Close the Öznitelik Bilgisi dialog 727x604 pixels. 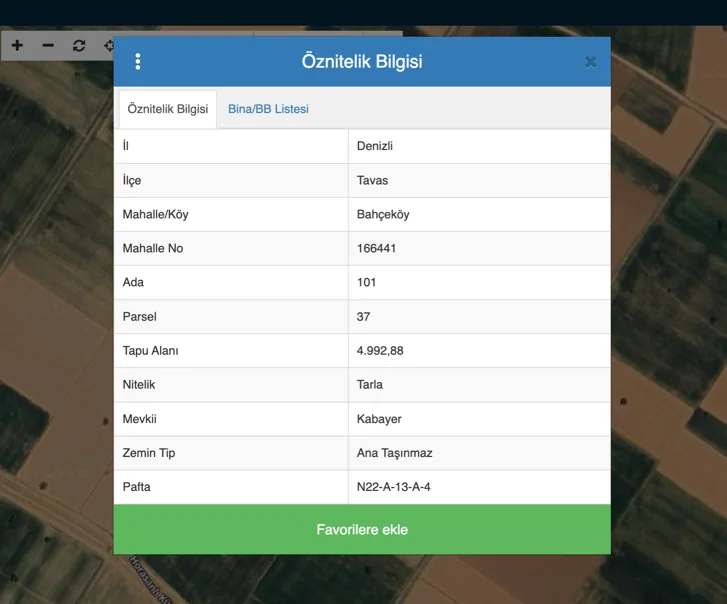click(x=590, y=62)
